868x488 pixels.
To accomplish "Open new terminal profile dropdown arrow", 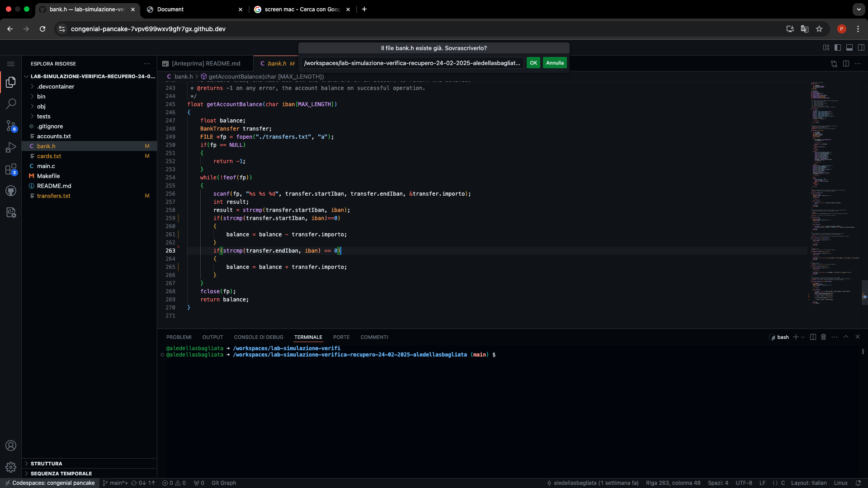I will (803, 337).
